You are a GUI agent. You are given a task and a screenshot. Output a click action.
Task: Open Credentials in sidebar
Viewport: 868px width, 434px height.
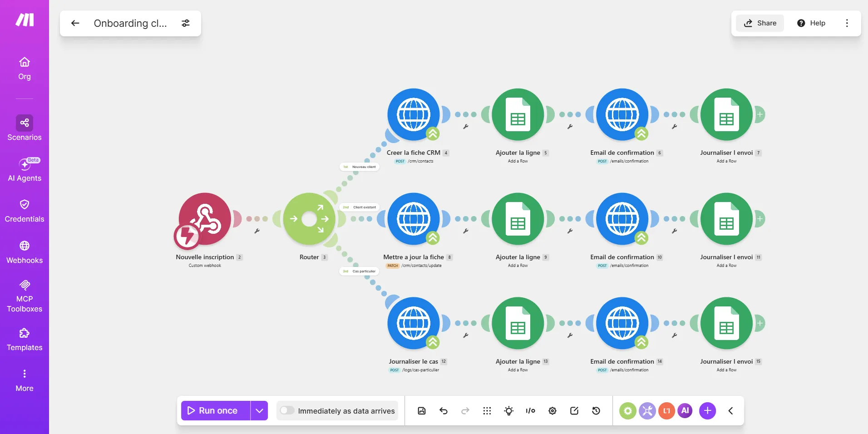25,211
